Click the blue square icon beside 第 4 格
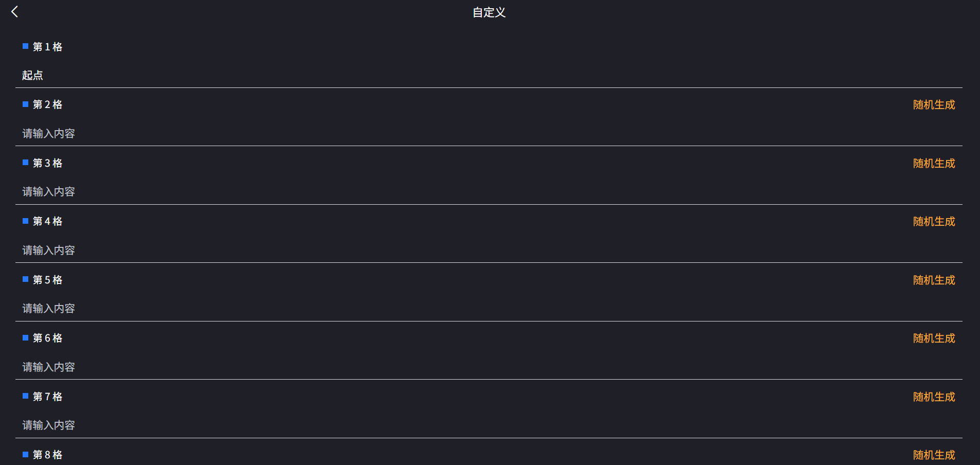The image size is (980, 465). point(25,221)
